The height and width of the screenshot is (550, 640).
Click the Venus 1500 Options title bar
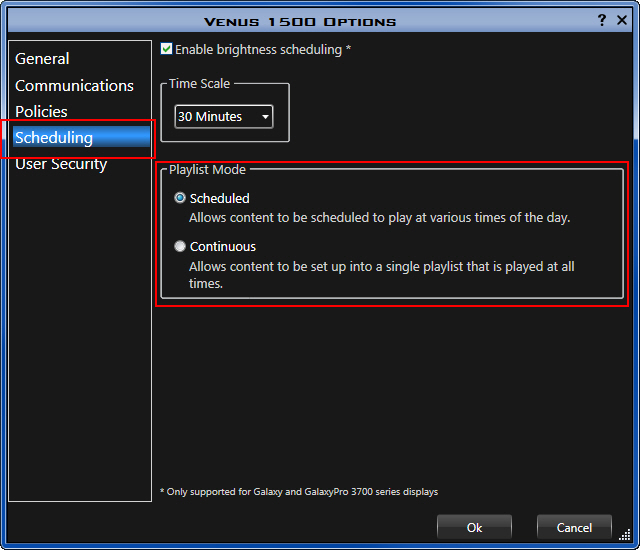300,20
